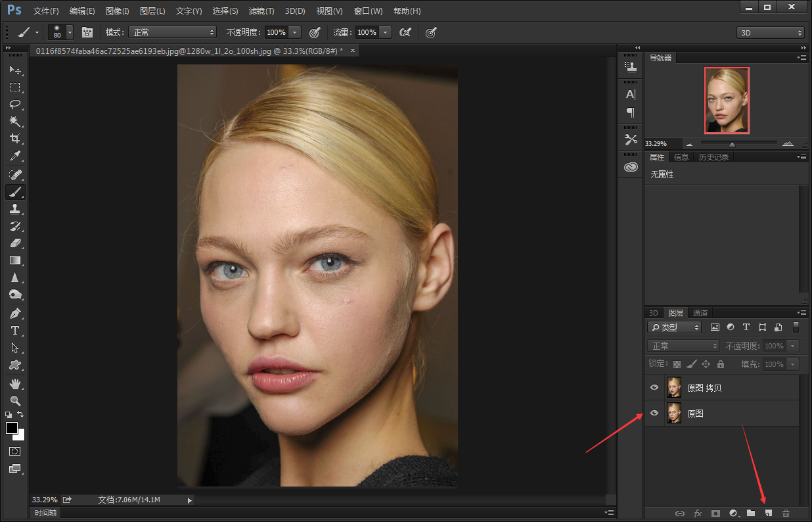Viewport: 812px width, 522px height.
Task: Open the 滤镜(T) menu
Action: pyautogui.click(x=261, y=11)
